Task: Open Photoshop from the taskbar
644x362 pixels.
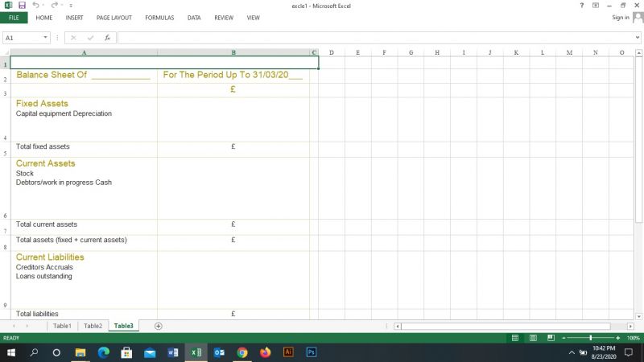Action: pyautogui.click(x=312, y=352)
